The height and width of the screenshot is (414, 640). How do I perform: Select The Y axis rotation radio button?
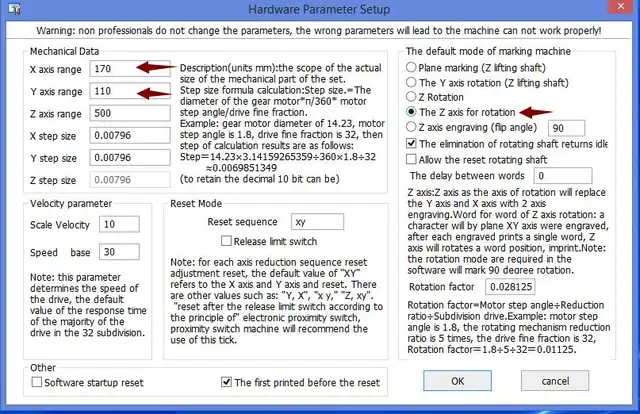(x=411, y=82)
